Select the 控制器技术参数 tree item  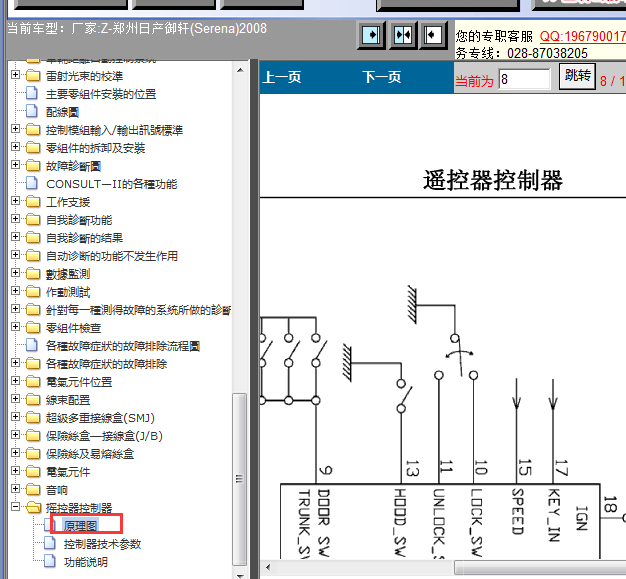coord(103,544)
